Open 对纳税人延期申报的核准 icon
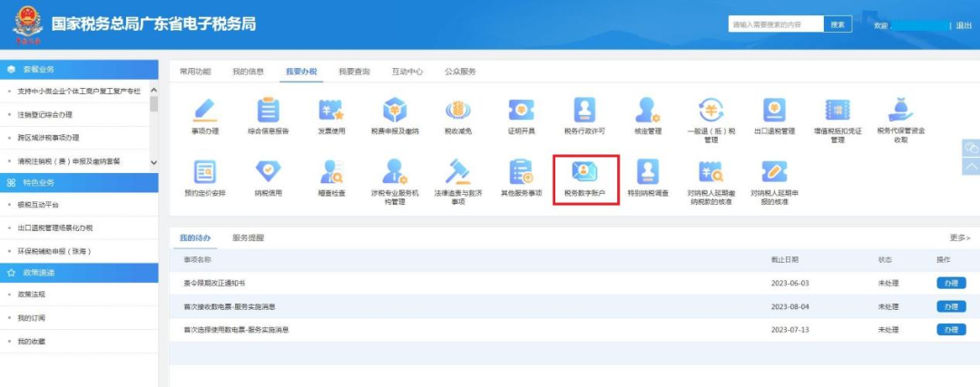This screenshot has width=980, height=387. tap(774, 171)
